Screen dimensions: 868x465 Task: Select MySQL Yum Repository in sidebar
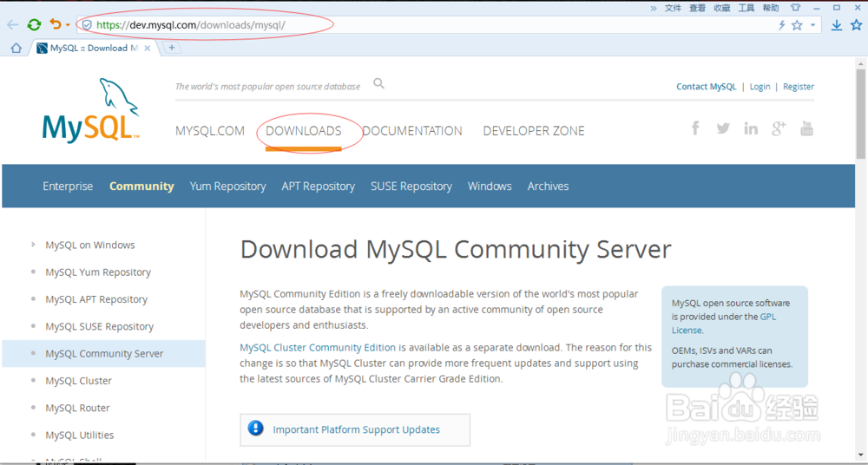pos(98,272)
